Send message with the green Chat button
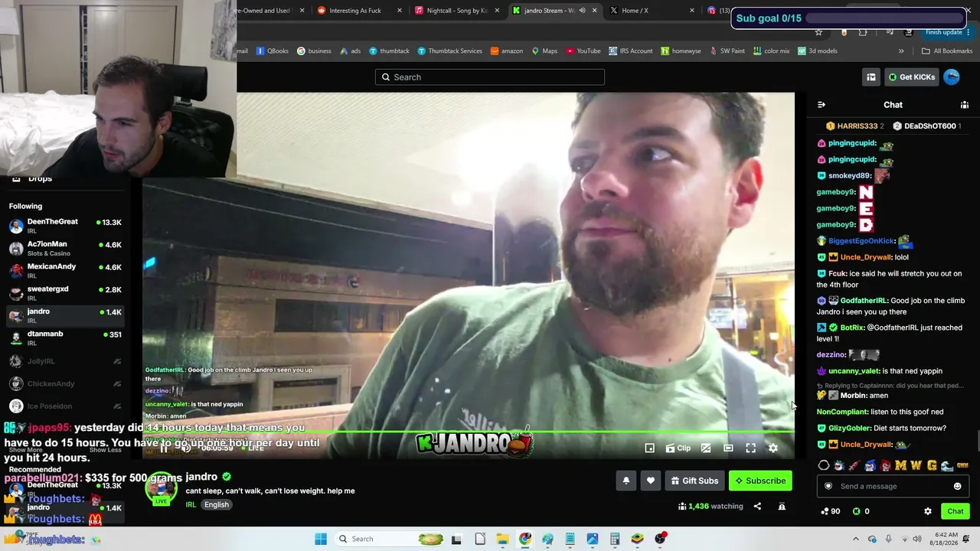Viewport: 980px width, 551px height. click(x=955, y=511)
